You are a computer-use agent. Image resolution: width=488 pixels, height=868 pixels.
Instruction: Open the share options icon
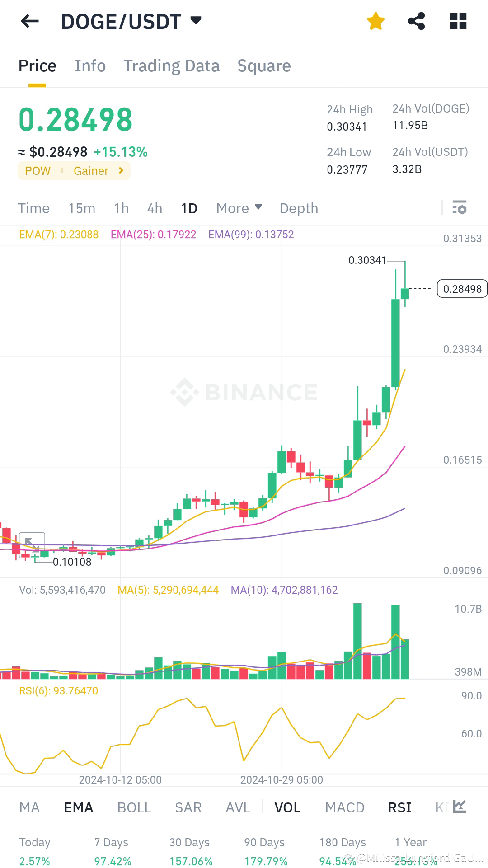coord(417,21)
